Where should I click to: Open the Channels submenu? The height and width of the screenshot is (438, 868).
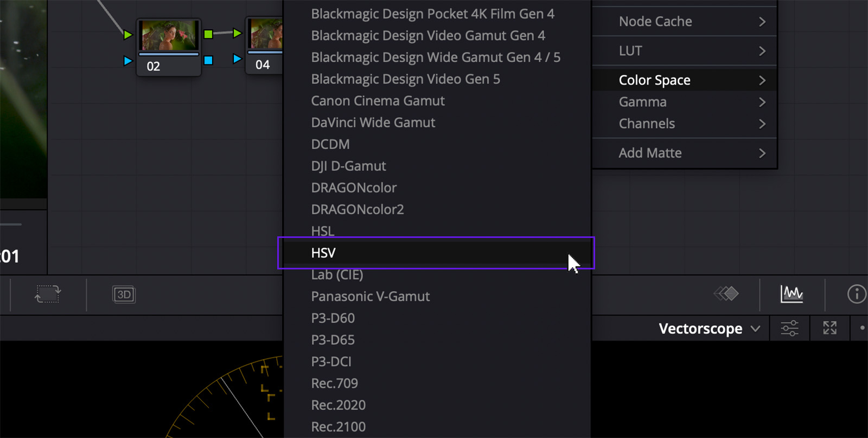coord(685,124)
